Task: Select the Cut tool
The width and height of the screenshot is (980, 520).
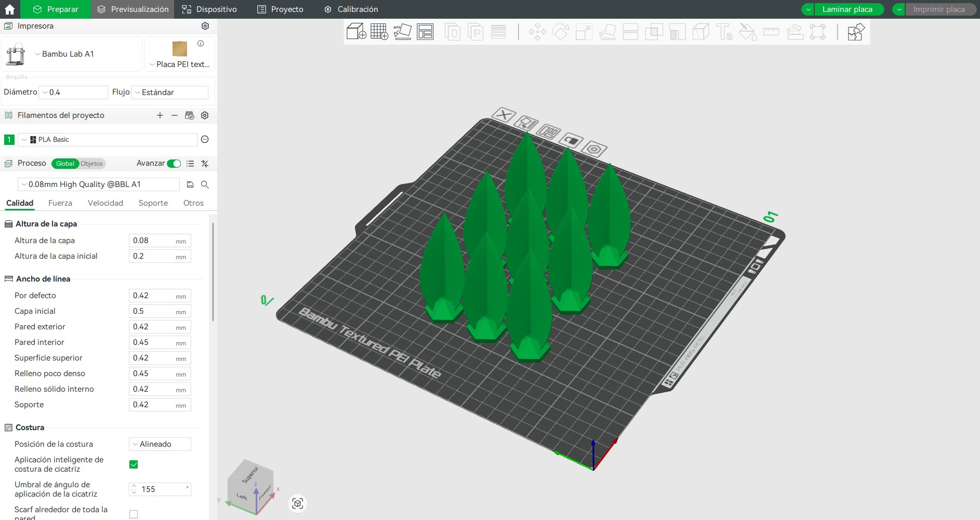Action: coord(630,32)
